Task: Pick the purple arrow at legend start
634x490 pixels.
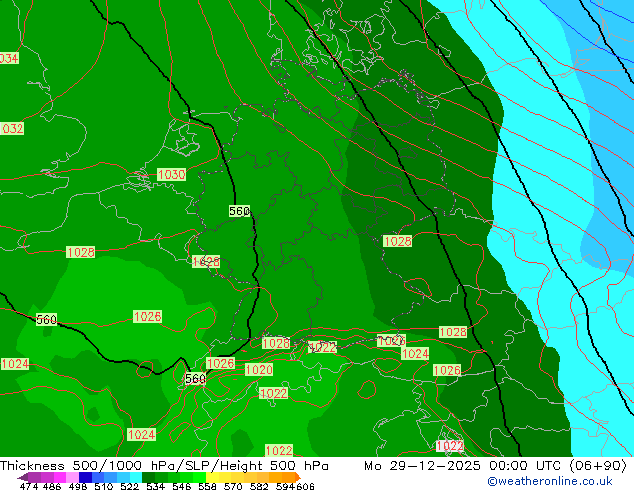Action: [x=22, y=477]
